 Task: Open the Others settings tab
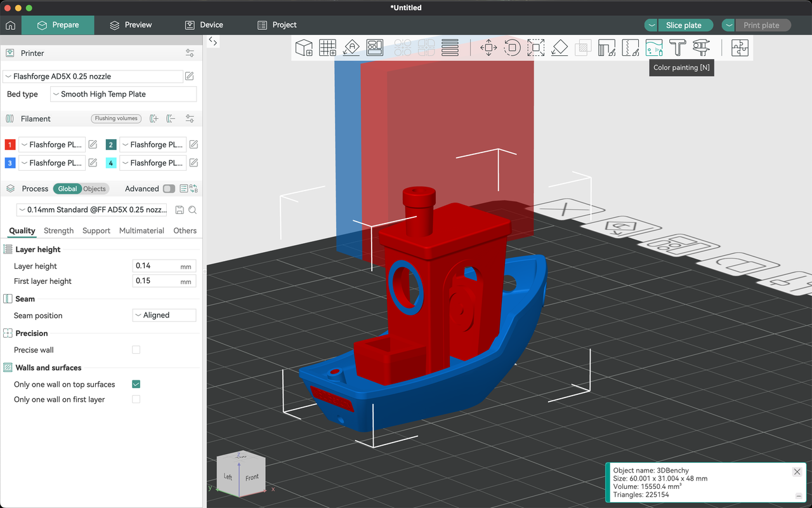click(185, 231)
